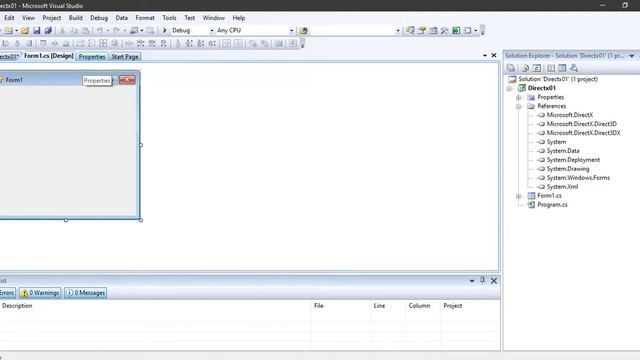640x360 pixels.
Task: Open the Toolbox via hammer-wrench icon
Action: pyautogui.click(x=444, y=31)
